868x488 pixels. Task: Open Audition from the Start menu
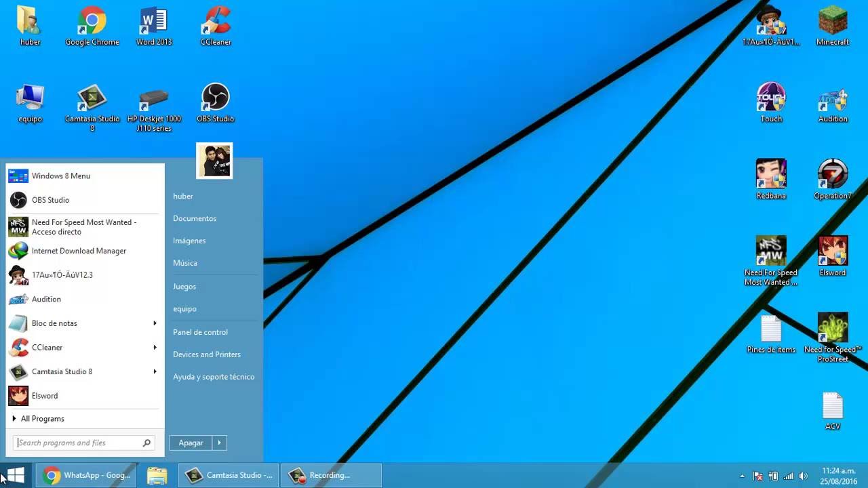(85, 299)
